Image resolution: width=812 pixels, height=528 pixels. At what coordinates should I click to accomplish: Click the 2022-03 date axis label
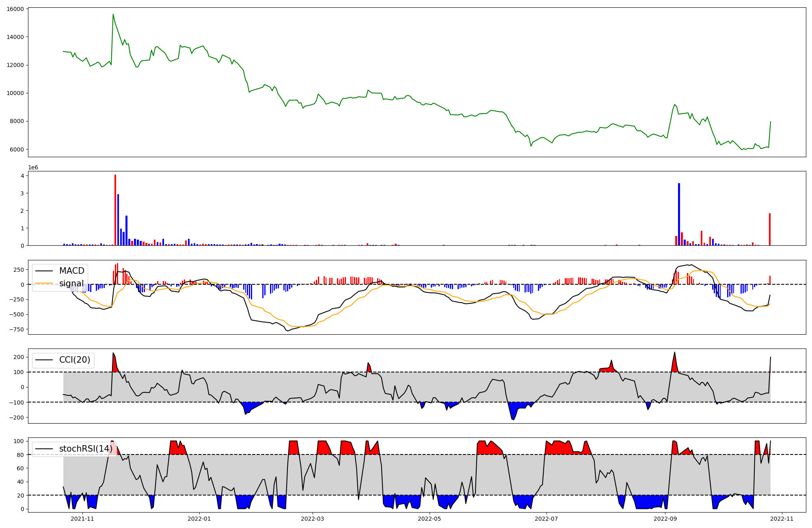(x=313, y=519)
